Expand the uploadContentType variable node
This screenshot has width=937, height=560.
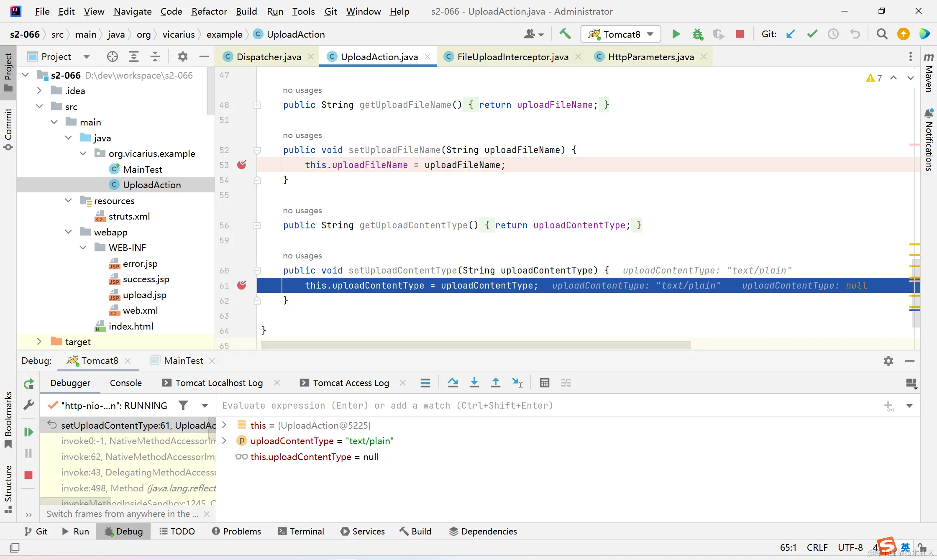pyautogui.click(x=224, y=441)
